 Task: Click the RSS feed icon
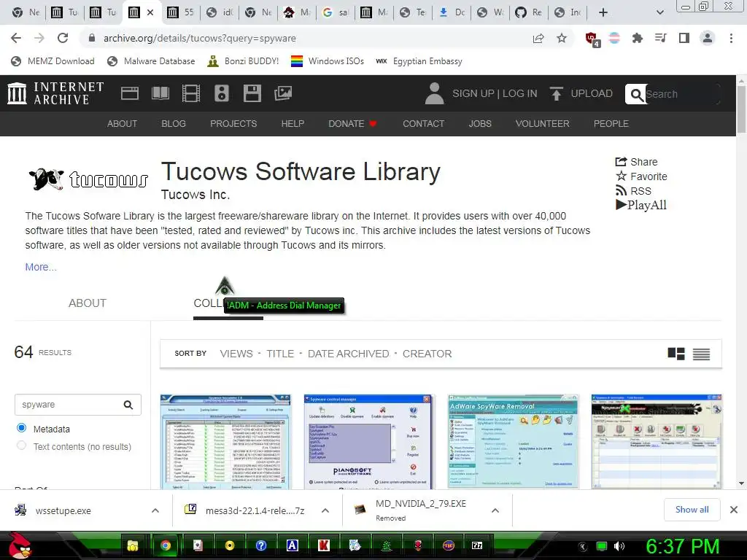(x=621, y=190)
